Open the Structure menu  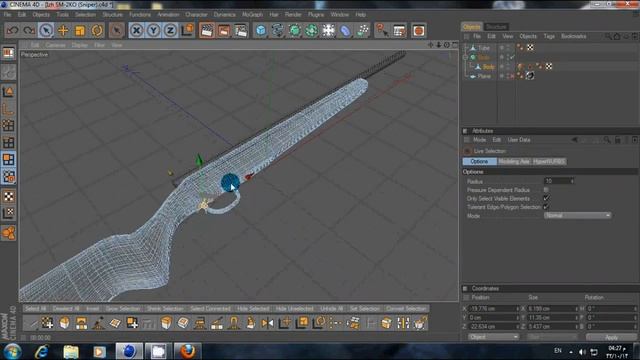(112, 14)
